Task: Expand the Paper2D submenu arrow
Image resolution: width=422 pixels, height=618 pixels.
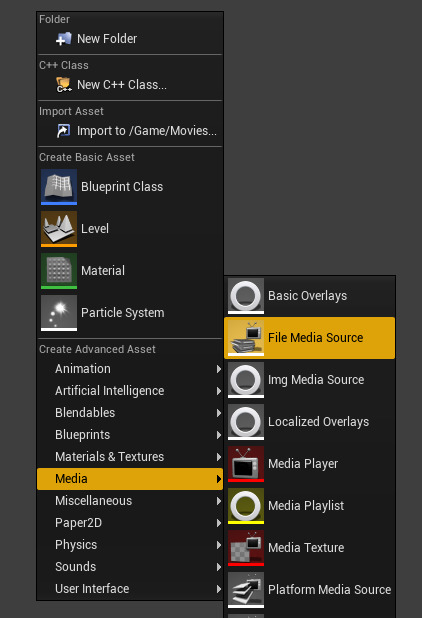Action: point(219,523)
